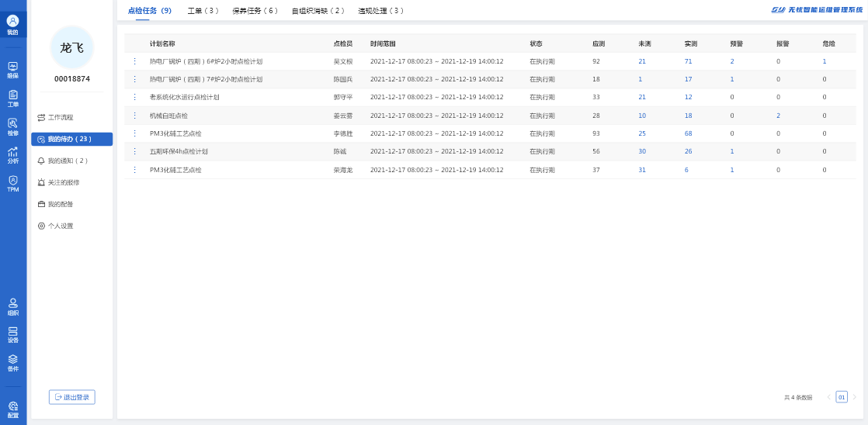Open row menu for 机械白班点检
This screenshot has width=868, height=425.
coord(134,116)
